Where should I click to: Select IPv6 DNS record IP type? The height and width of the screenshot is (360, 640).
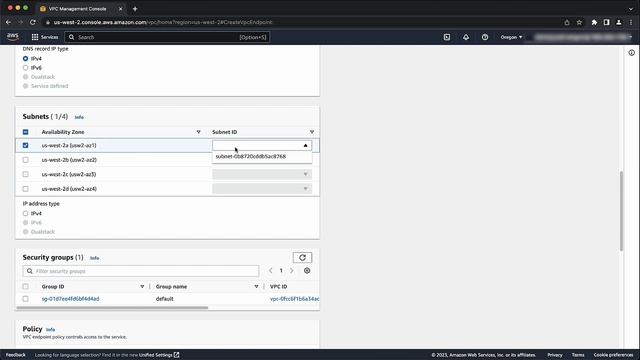pyautogui.click(x=25, y=68)
